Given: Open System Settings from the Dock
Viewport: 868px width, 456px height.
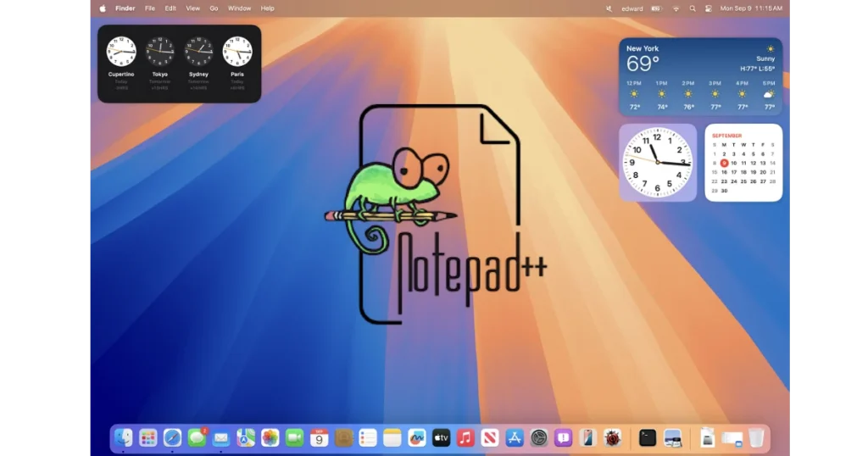Looking at the screenshot, I should pyautogui.click(x=538, y=438).
